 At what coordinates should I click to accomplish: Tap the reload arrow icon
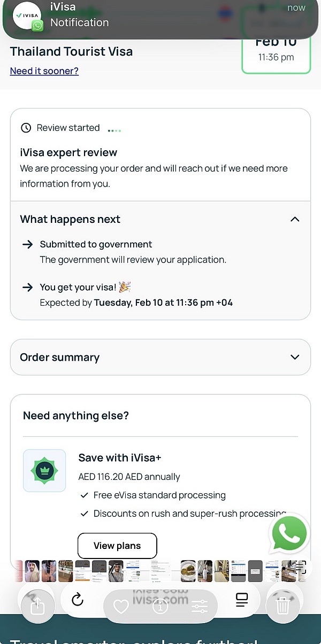78,600
